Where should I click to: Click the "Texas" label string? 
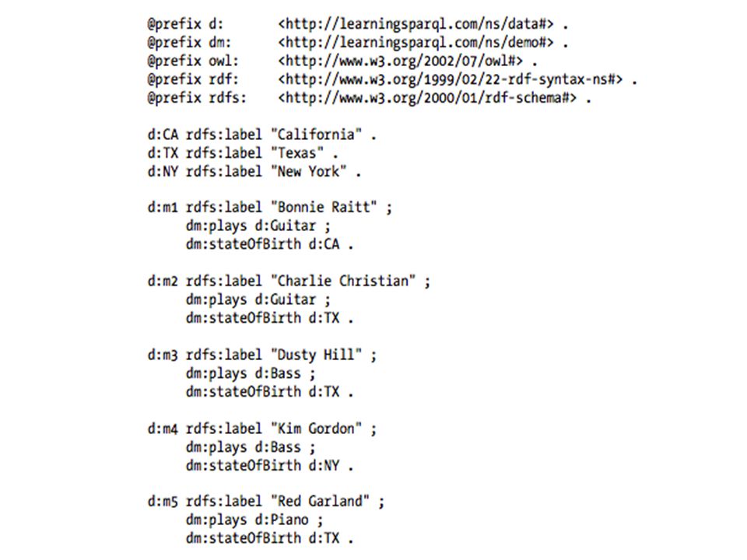(x=297, y=153)
